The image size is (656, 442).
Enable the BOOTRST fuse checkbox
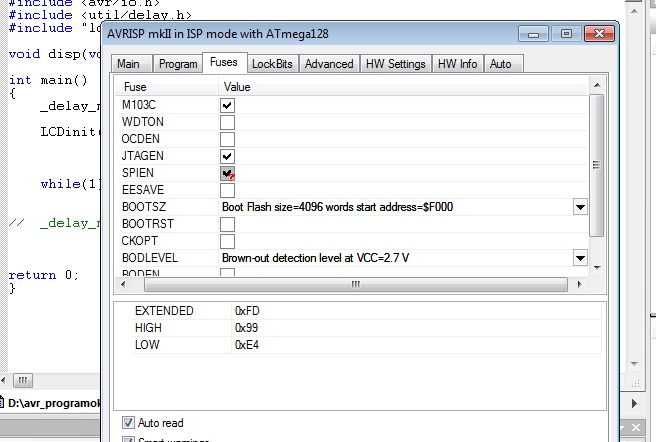point(228,224)
